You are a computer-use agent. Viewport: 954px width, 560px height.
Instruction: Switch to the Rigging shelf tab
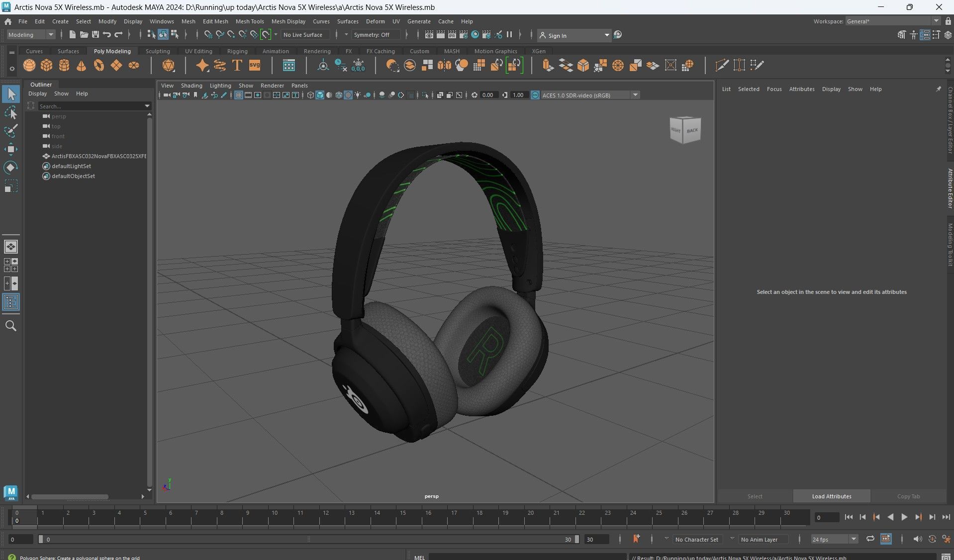[x=237, y=51]
